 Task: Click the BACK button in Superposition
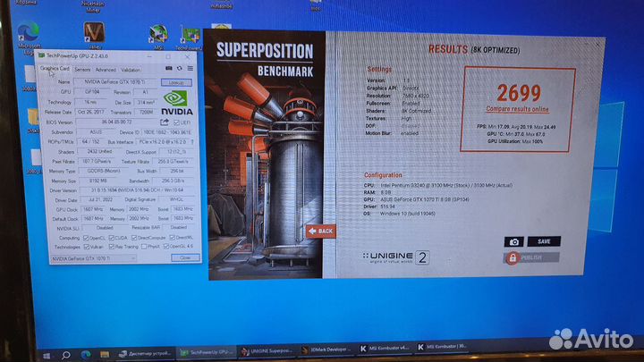point(319,231)
